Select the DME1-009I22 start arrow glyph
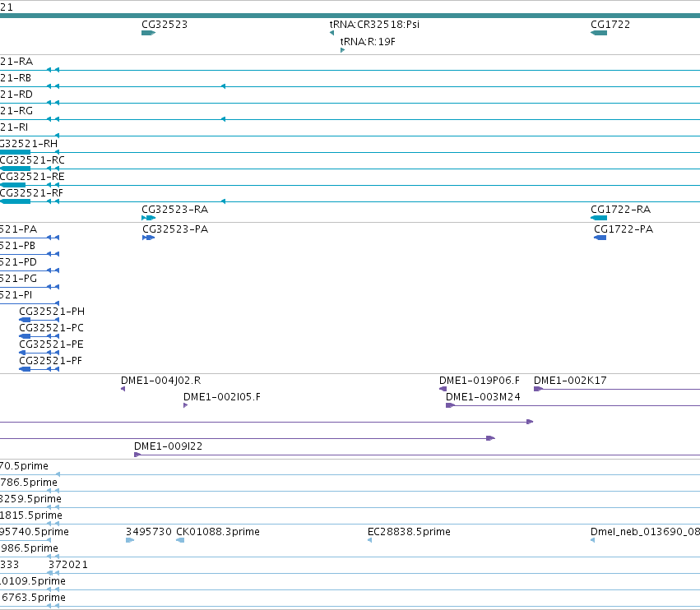The height and width of the screenshot is (610, 700). (137, 455)
